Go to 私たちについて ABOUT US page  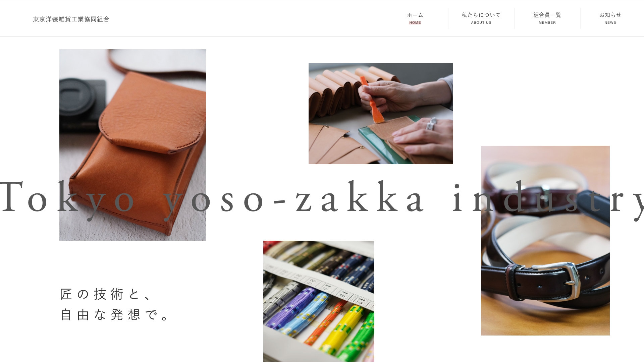click(481, 18)
